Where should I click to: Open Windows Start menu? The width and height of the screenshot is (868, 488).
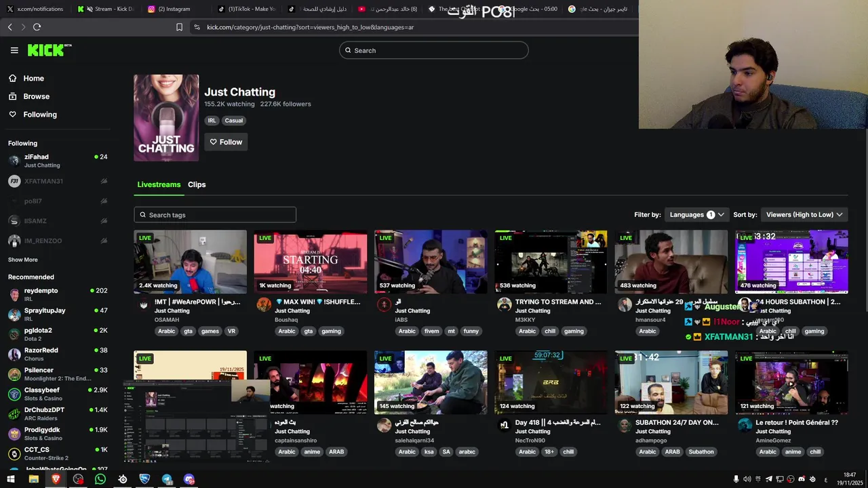[x=11, y=479]
